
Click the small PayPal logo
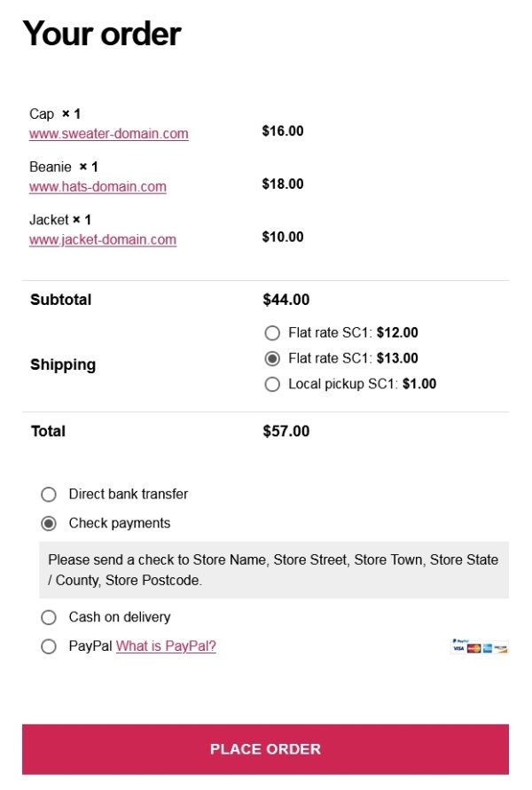coord(460,640)
